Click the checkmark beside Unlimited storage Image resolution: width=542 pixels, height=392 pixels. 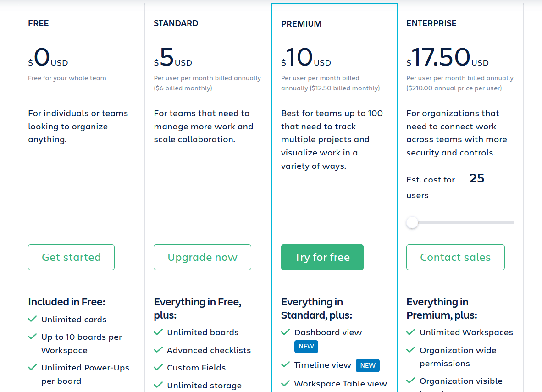158,385
